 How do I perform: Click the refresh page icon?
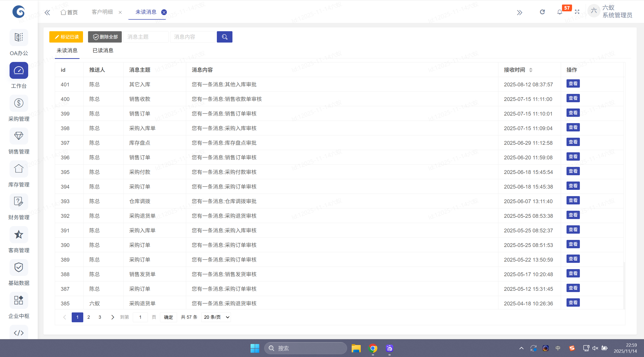(542, 12)
